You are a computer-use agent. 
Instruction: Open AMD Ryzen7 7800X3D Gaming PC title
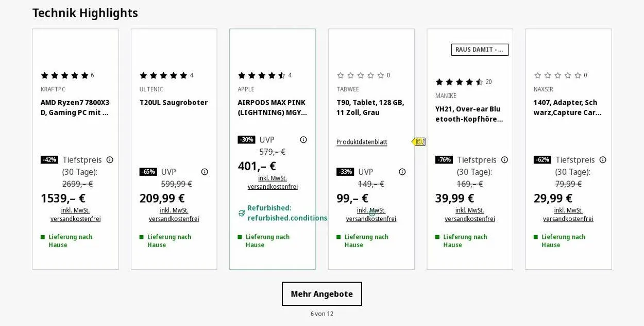(x=75, y=107)
